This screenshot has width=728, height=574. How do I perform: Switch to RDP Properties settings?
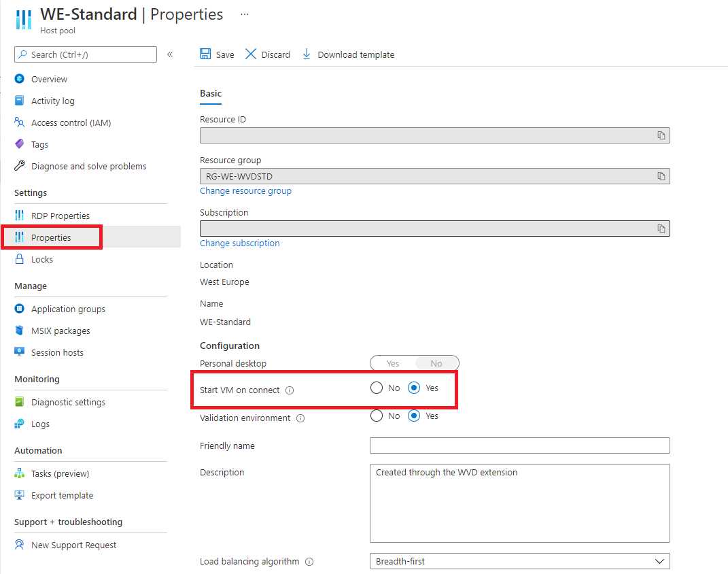pyautogui.click(x=59, y=215)
